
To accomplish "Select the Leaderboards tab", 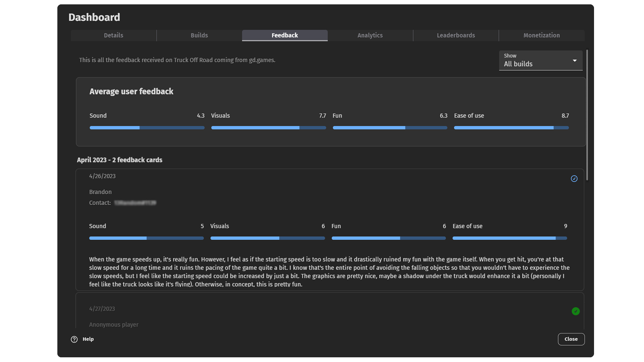I will click(x=455, y=35).
